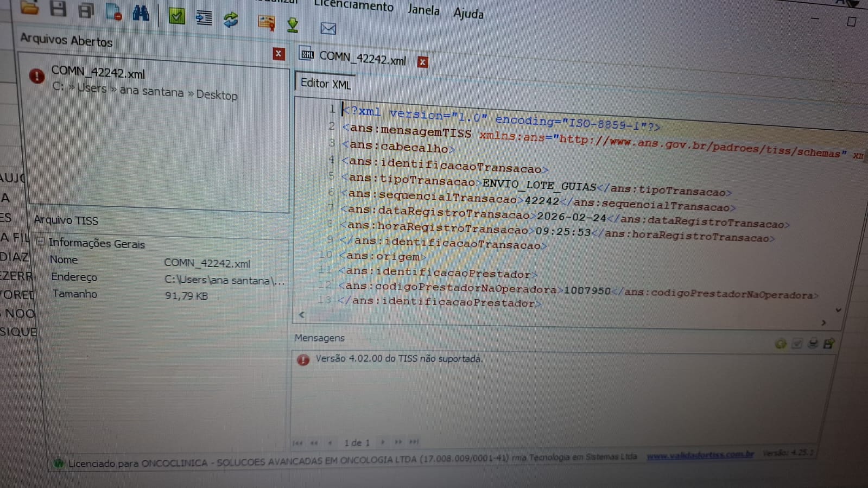
Task: Click the green download arrow icon
Action: [293, 25]
